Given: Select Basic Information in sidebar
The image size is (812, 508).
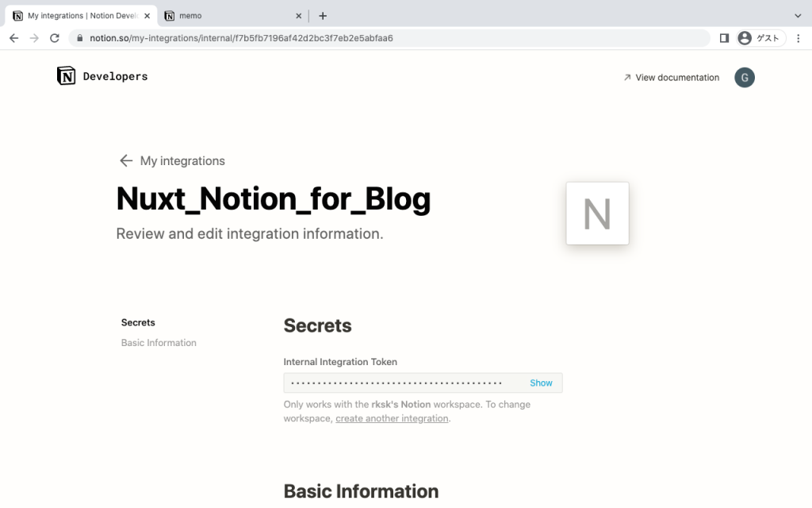Looking at the screenshot, I should (x=159, y=343).
